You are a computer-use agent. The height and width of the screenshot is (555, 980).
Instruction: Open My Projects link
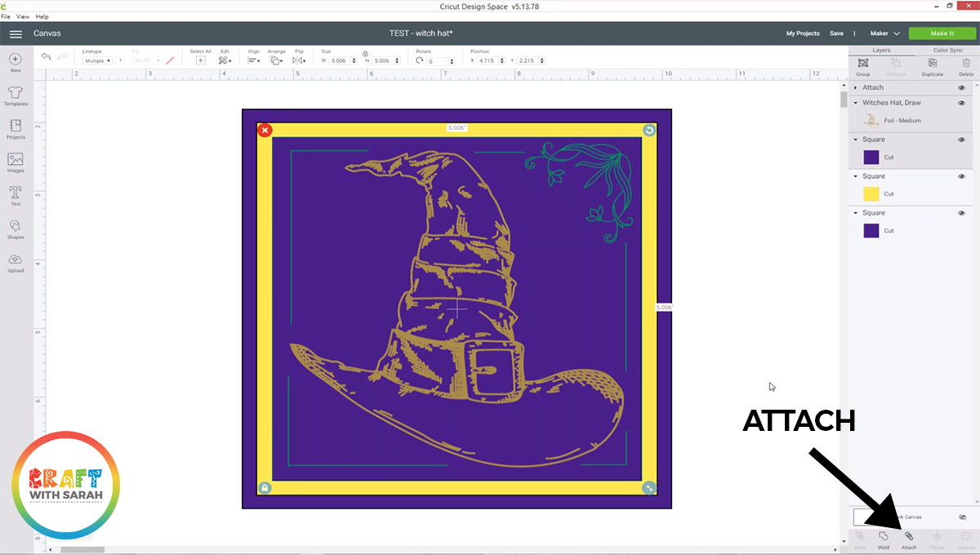pos(803,33)
